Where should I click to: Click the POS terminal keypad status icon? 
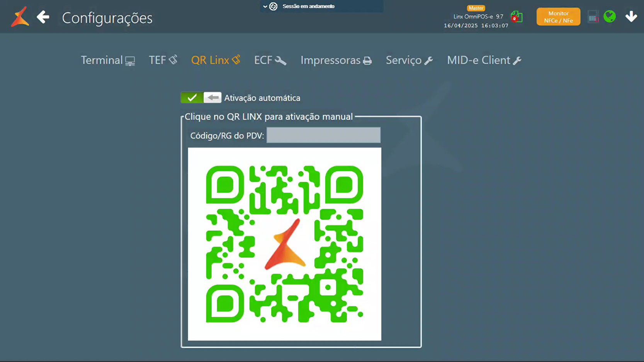[593, 17]
